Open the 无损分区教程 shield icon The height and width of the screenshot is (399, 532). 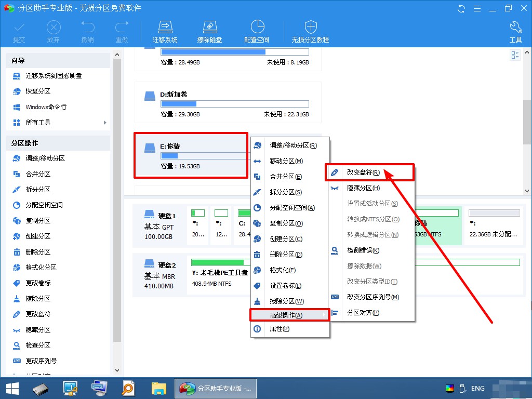click(311, 32)
